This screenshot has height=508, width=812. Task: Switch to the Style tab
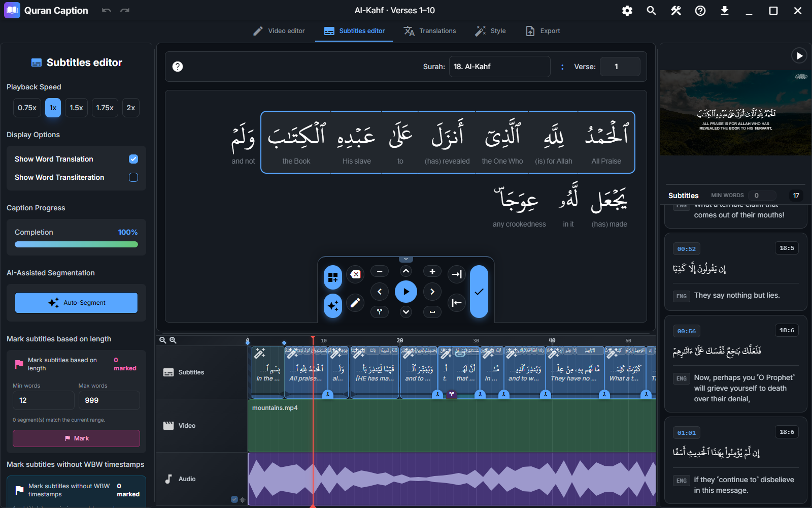click(490, 31)
